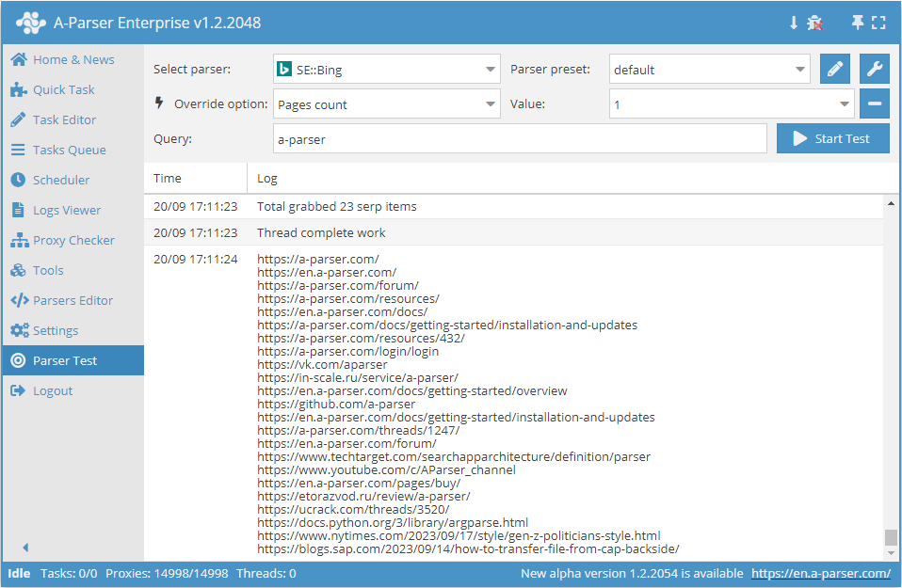Open the en.a-parser.com status bar link
Image resolution: width=902 pixels, height=588 pixels.
click(x=820, y=573)
